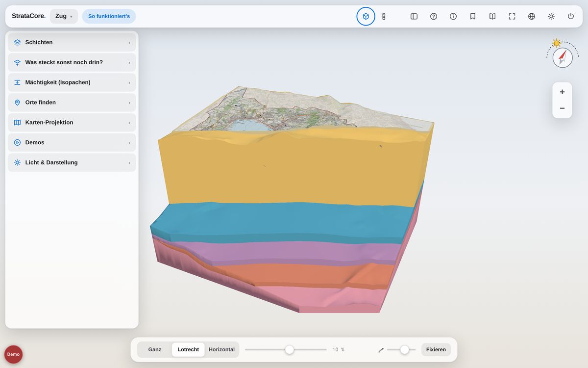
Task: Click the power icon in the top bar
Action: [x=571, y=16]
